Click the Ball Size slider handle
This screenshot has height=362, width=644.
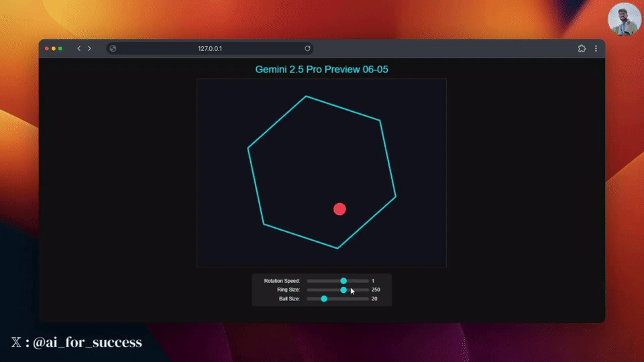click(x=324, y=299)
